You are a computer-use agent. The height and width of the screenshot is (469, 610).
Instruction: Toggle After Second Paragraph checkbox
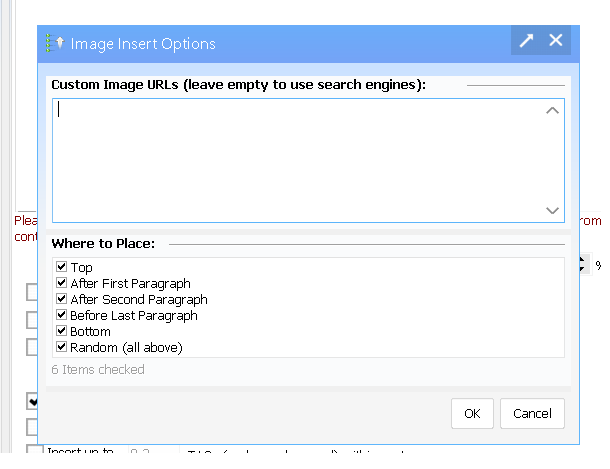(61, 299)
